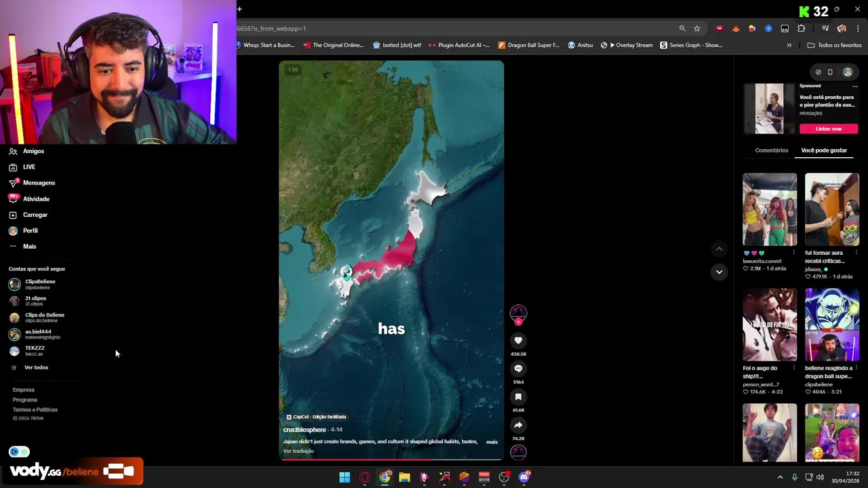Open options for 'fui formar aura' video
868x488 pixels.
[856, 253]
